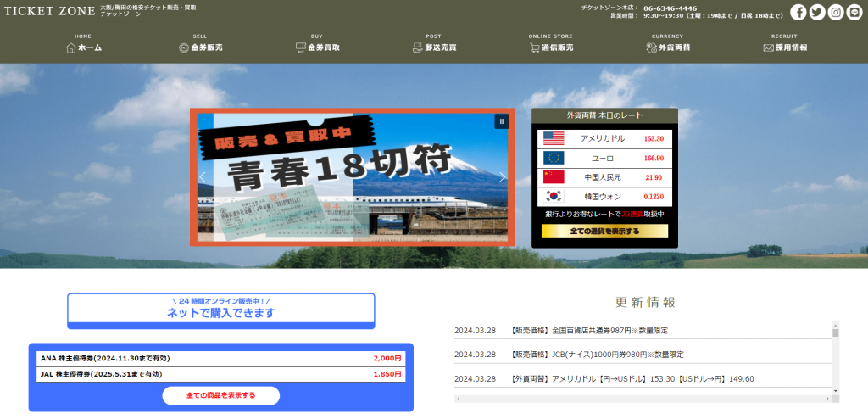Viewport: 868px width, 419px height.
Task: Click the Euro flag icon
Action: point(554,158)
